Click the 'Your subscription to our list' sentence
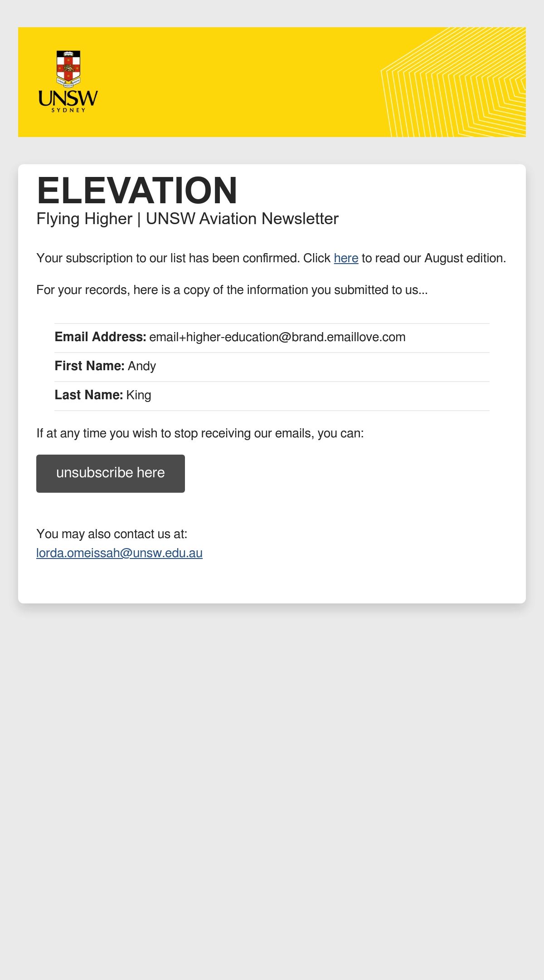 coord(271,258)
